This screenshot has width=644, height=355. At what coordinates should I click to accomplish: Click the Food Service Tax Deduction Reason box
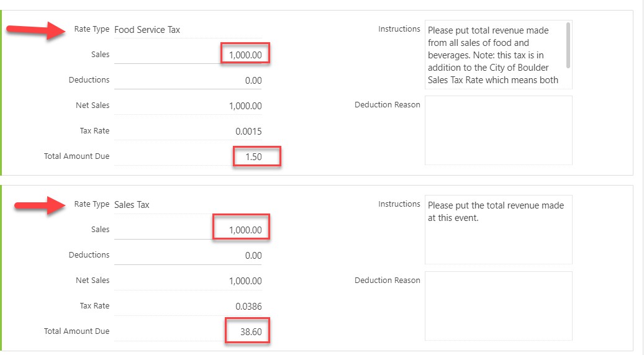[x=498, y=130]
